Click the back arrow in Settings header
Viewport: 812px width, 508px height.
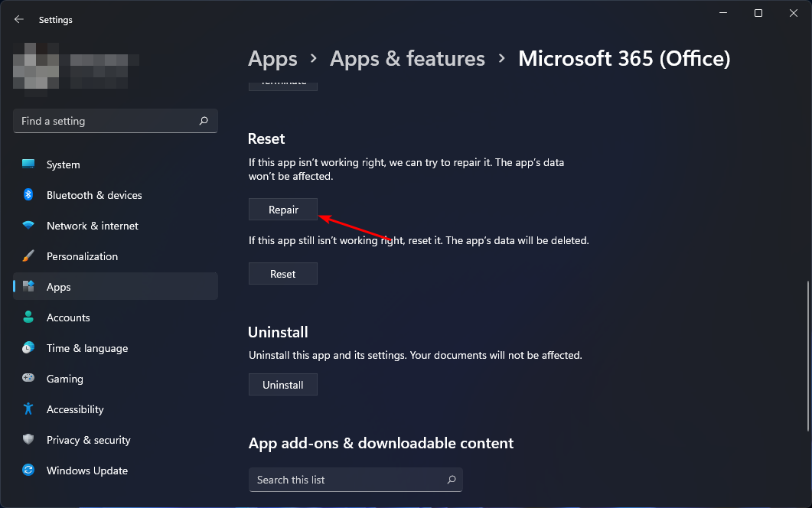(x=19, y=19)
